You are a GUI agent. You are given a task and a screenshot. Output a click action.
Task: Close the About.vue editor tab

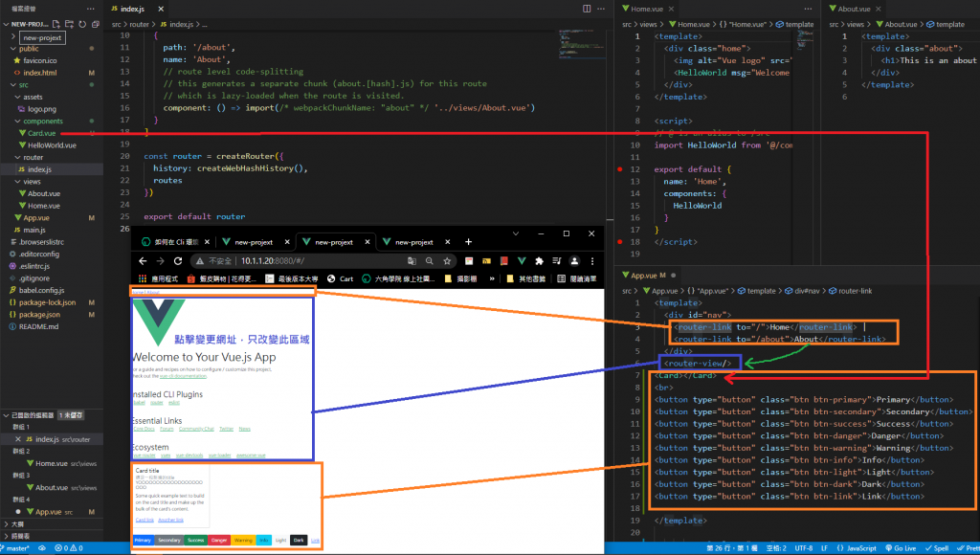point(879,9)
